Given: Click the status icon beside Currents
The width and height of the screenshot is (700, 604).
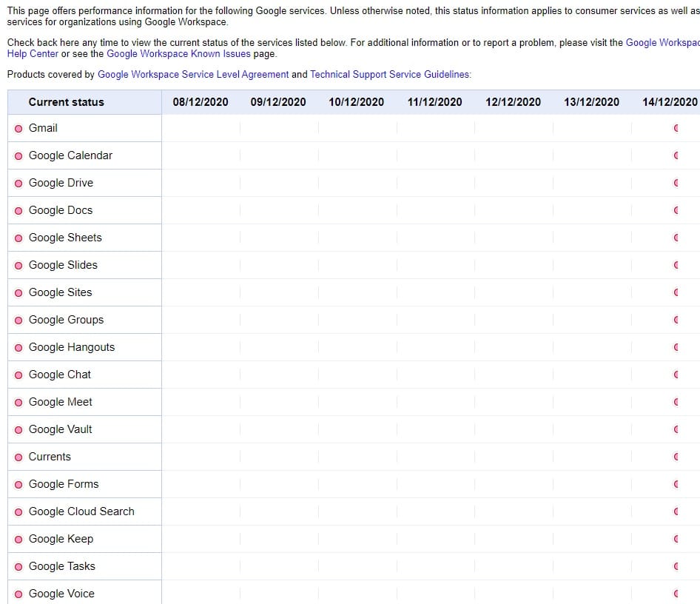Looking at the screenshot, I should pos(18,457).
